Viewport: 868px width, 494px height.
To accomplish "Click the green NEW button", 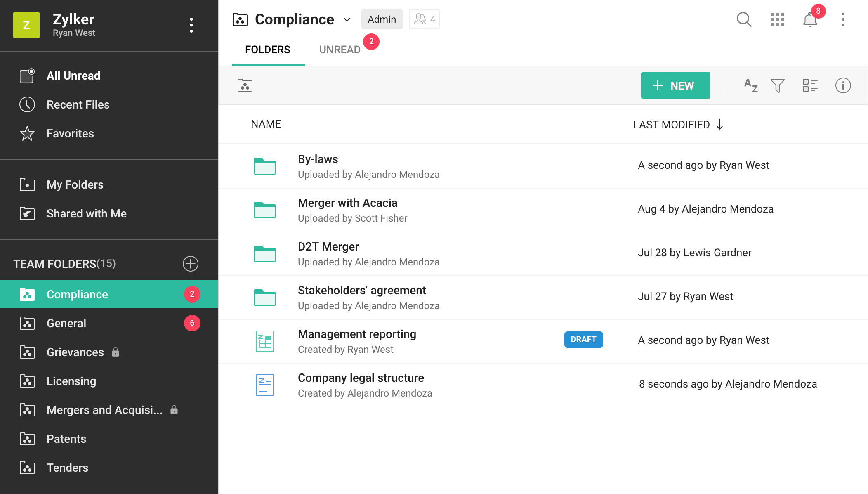I will point(675,85).
